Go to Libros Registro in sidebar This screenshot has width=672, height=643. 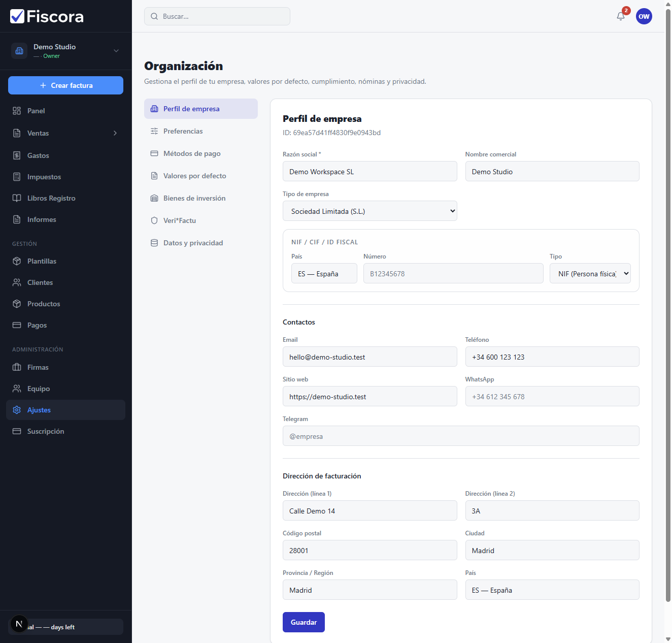coord(65,198)
